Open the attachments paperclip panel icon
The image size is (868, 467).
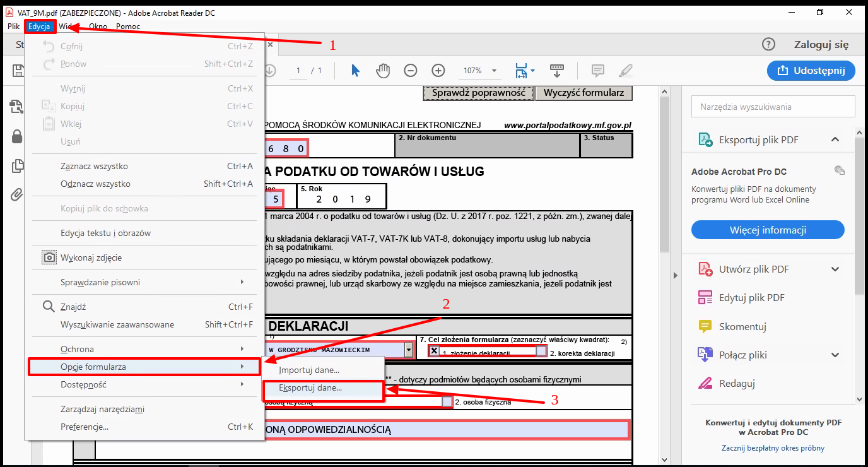coord(17,194)
